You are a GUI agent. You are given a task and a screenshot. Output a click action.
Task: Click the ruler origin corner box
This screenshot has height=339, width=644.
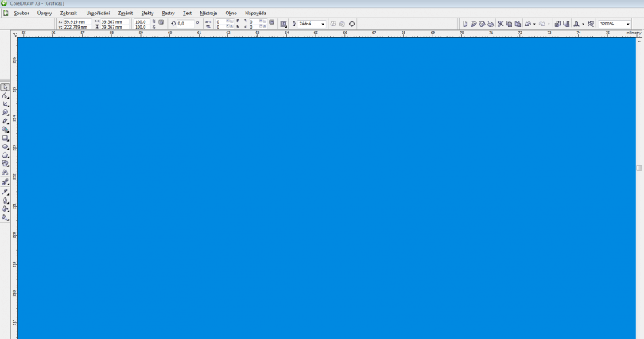(x=14, y=34)
